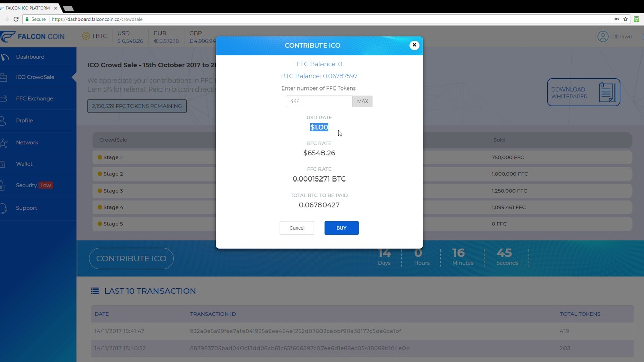The image size is (644, 362).
Task: Close the Falcon ICO Platform browser tab
Action: (55, 8)
